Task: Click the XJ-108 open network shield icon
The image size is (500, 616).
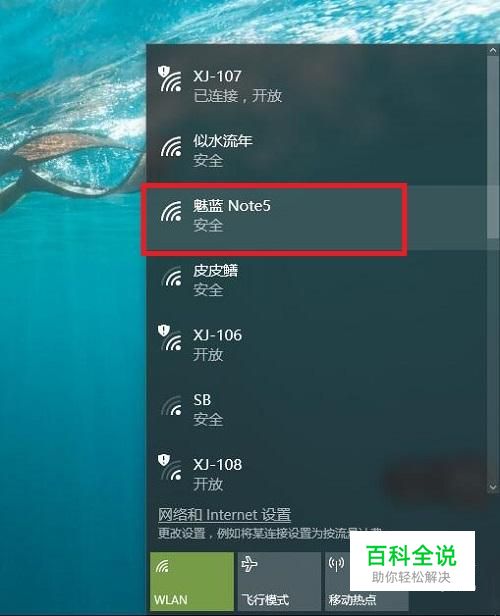Action: (164, 460)
